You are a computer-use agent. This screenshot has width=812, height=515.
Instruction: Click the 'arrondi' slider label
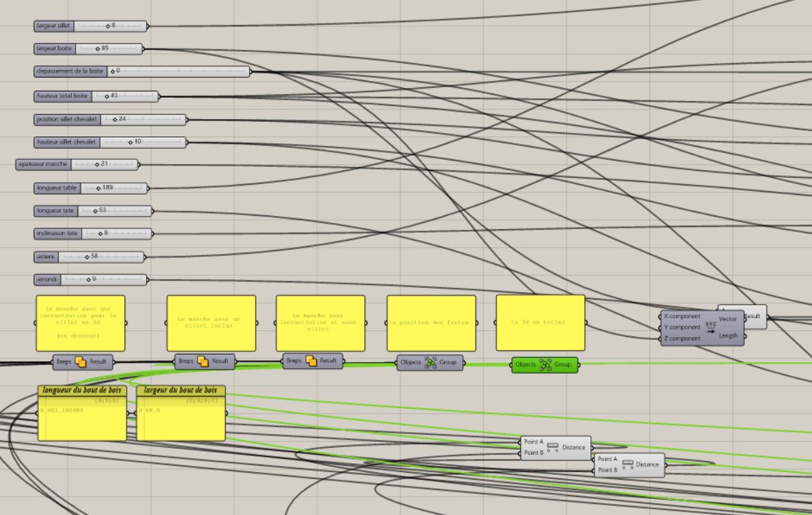[x=47, y=280]
